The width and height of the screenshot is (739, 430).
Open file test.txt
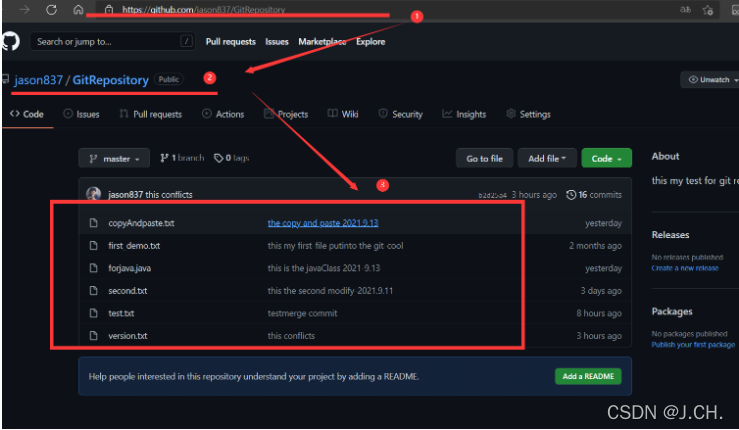[x=121, y=314]
